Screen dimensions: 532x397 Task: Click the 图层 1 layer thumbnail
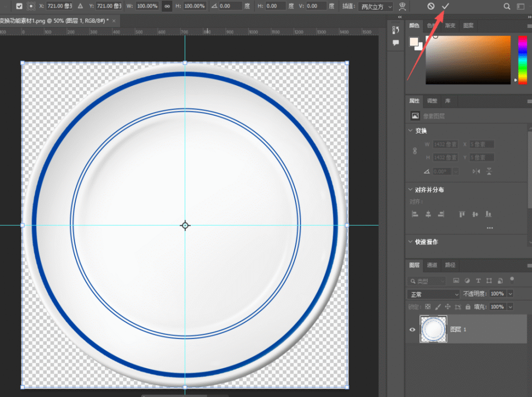[433, 329]
